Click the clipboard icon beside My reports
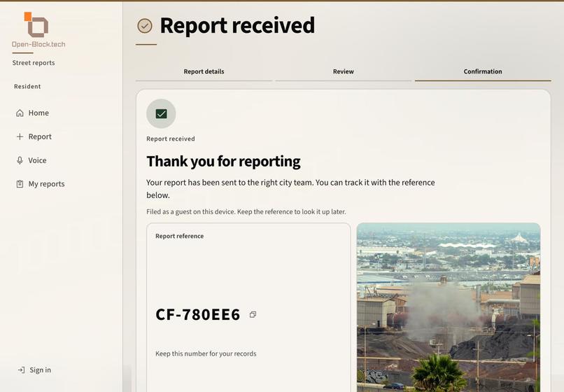Viewport: 564px width, 392px height. pyautogui.click(x=20, y=184)
